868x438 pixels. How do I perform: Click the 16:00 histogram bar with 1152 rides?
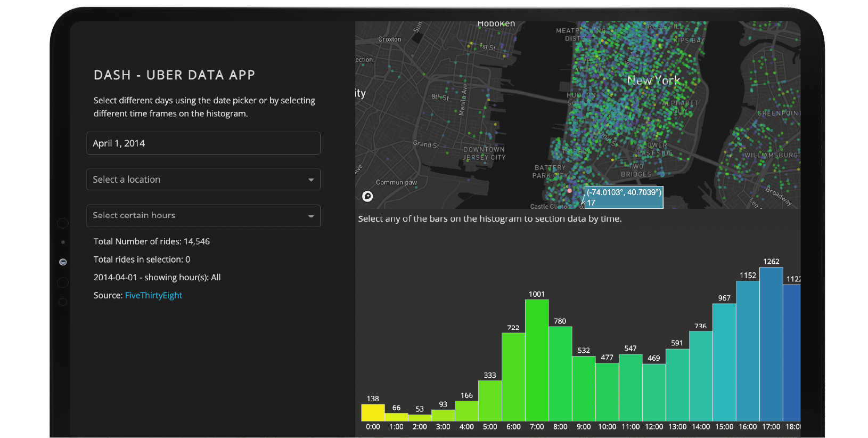click(x=748, y=351)
